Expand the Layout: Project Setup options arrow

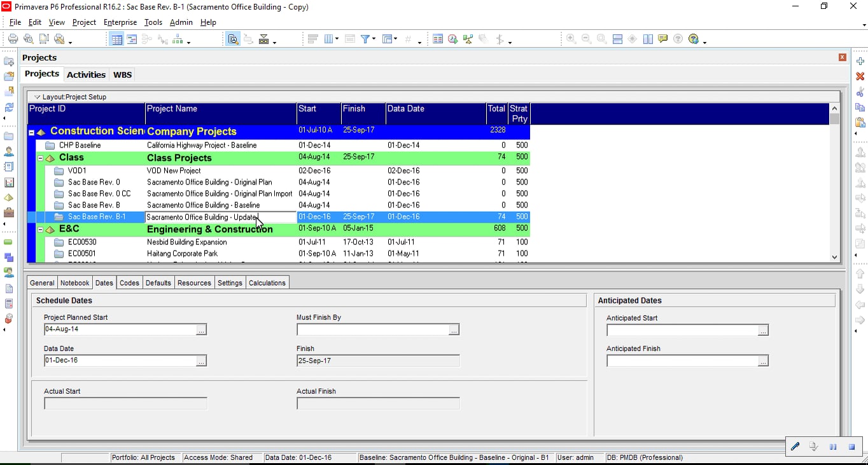point(37,97)
